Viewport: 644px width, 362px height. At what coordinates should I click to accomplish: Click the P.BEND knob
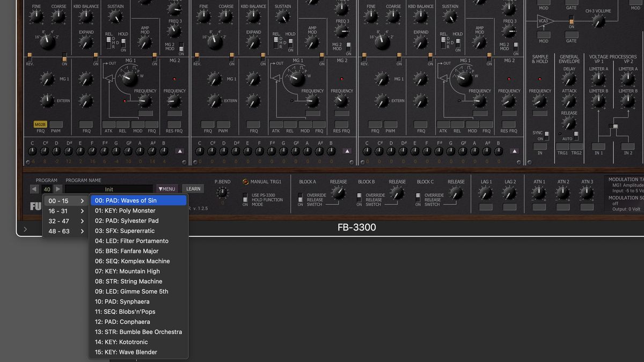click(223, 193)
